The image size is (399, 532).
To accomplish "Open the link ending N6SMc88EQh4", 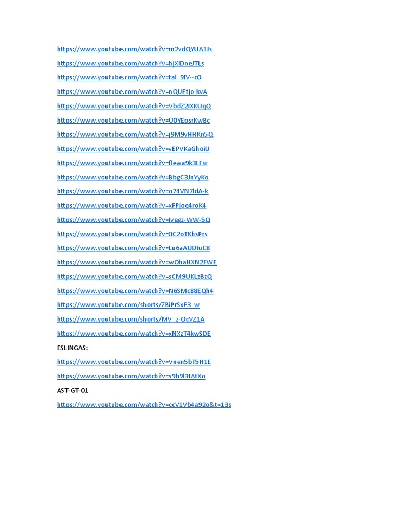I will pos(136,291).
